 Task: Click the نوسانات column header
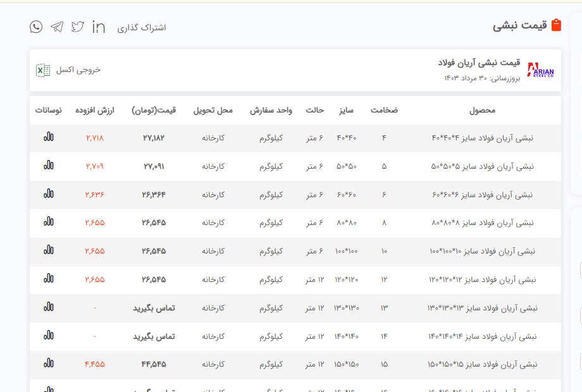coord(49,110)
